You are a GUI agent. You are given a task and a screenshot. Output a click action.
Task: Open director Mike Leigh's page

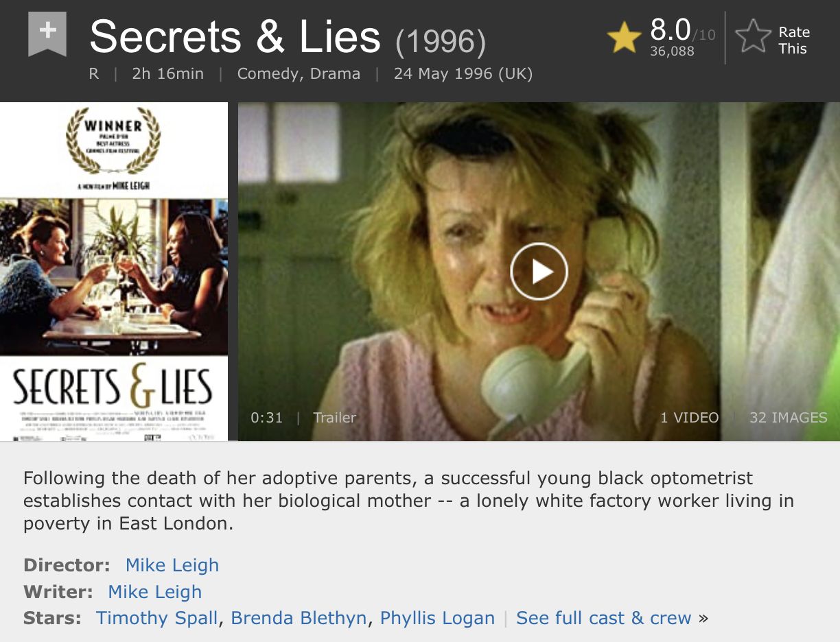click(172, 565)
